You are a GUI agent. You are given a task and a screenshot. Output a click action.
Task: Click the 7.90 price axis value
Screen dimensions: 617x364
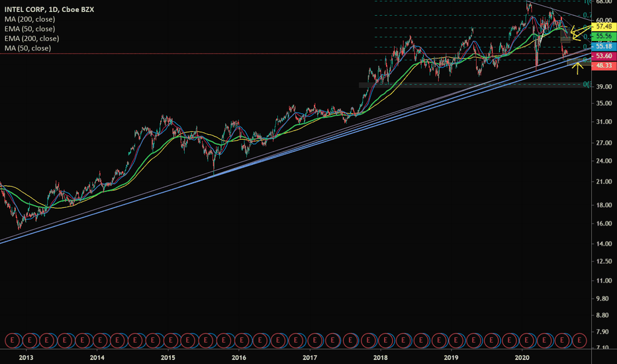604,332
